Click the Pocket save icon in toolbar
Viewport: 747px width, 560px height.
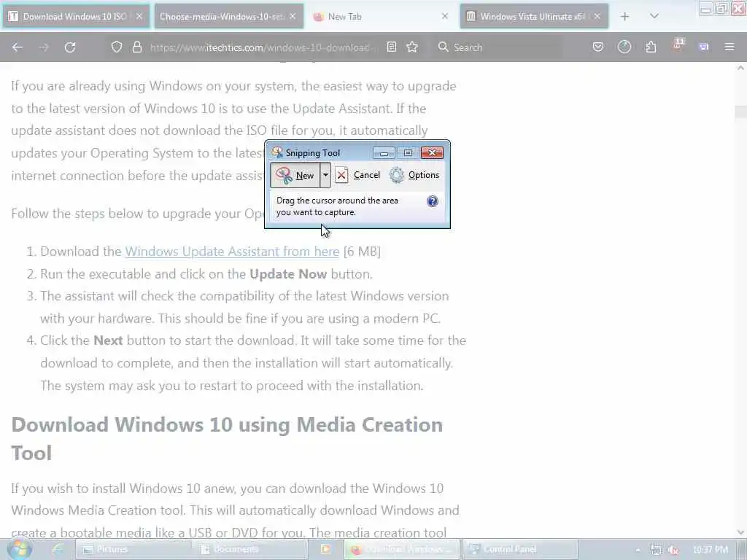[598, 47]
